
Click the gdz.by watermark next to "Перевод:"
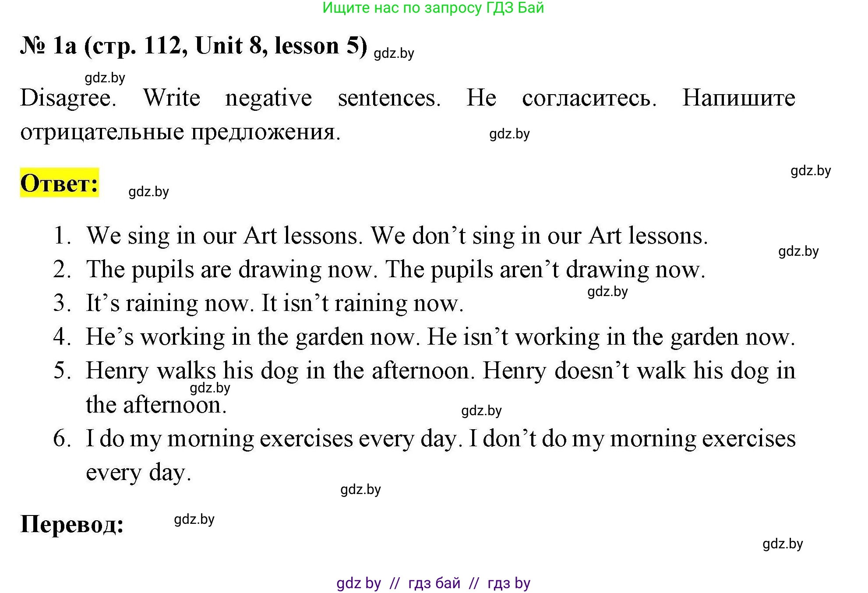[194, 519]
